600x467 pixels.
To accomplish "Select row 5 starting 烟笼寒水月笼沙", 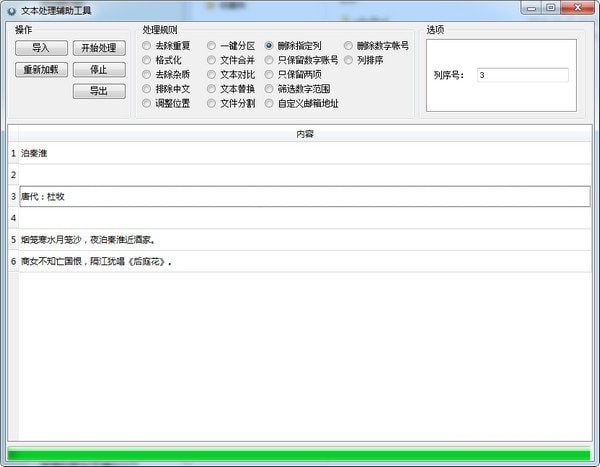I will pyautogui.click(x=305, y=240).
